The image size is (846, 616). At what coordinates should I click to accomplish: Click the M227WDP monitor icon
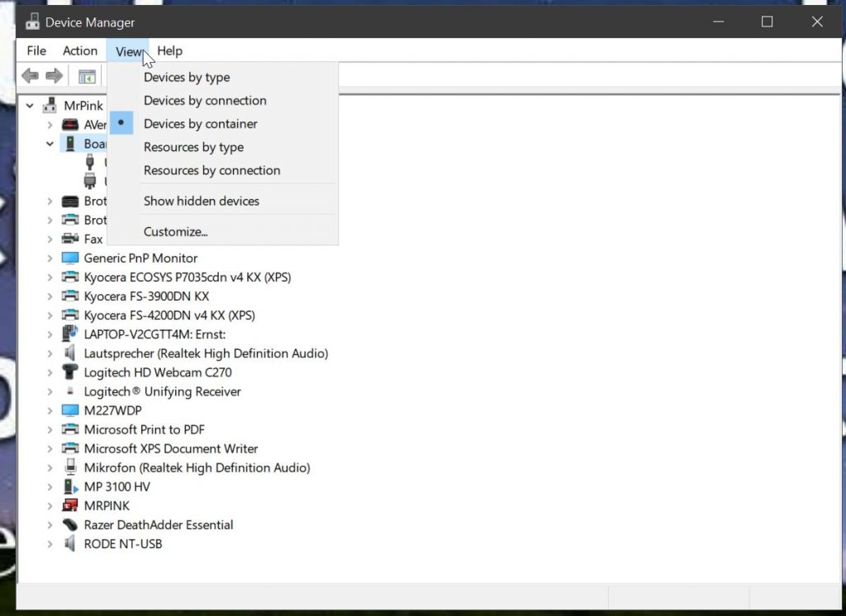pyautogui.click(x=70, y=410)
